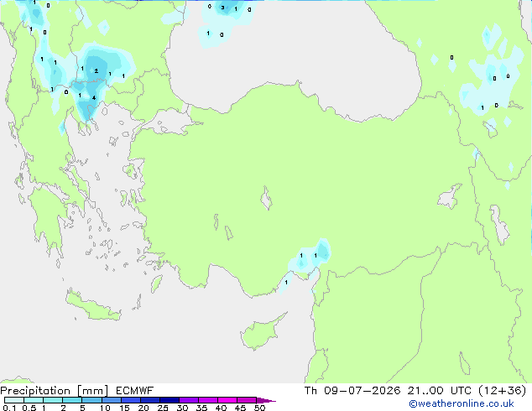532x411 pixels.
Task: Click the legend value '30'
Action: [x=182, y=408]
